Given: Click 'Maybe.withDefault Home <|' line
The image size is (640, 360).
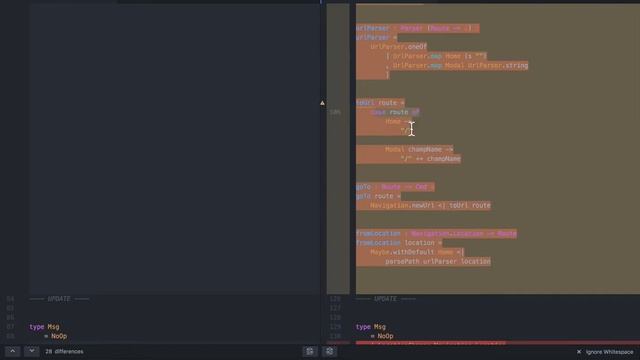Looking at the screenshot, I should pyautogui.click(x=417, y=252).
